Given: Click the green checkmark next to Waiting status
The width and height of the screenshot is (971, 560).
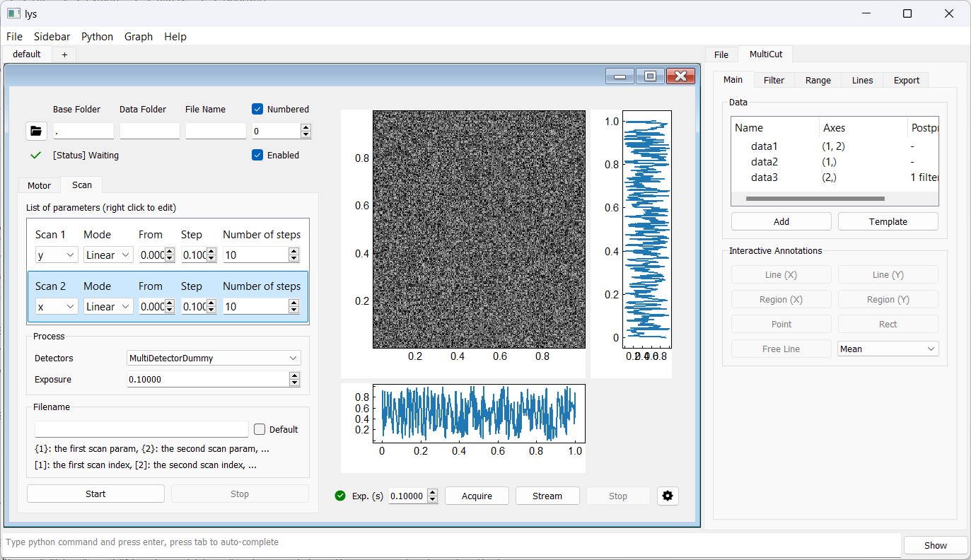Looking at the screenshot, I should coord(36,155).
